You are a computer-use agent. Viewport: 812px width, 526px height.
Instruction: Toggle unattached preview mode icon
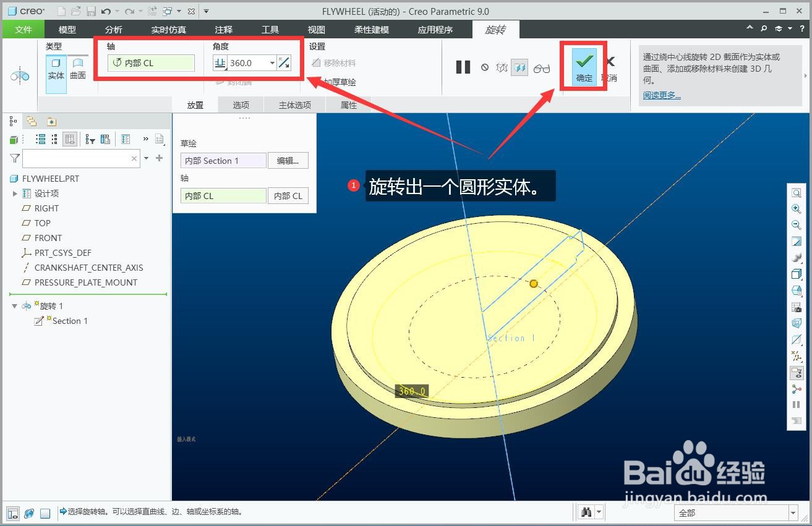pyautogui.click(x=502, y=67)
